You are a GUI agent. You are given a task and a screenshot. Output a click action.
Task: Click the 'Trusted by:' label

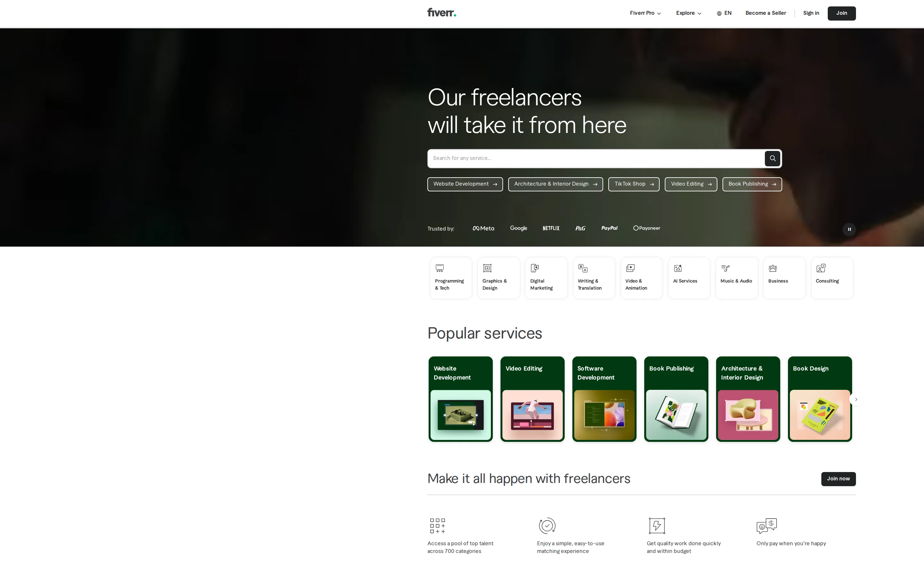click(441, 229)
